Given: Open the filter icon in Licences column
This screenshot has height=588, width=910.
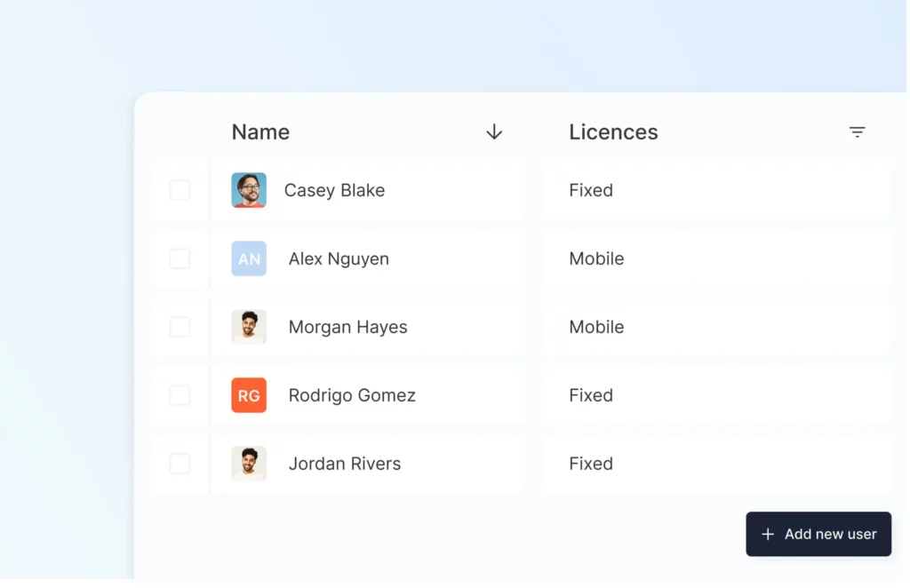Looking at the screenshot, I should [x=857, y=132].
